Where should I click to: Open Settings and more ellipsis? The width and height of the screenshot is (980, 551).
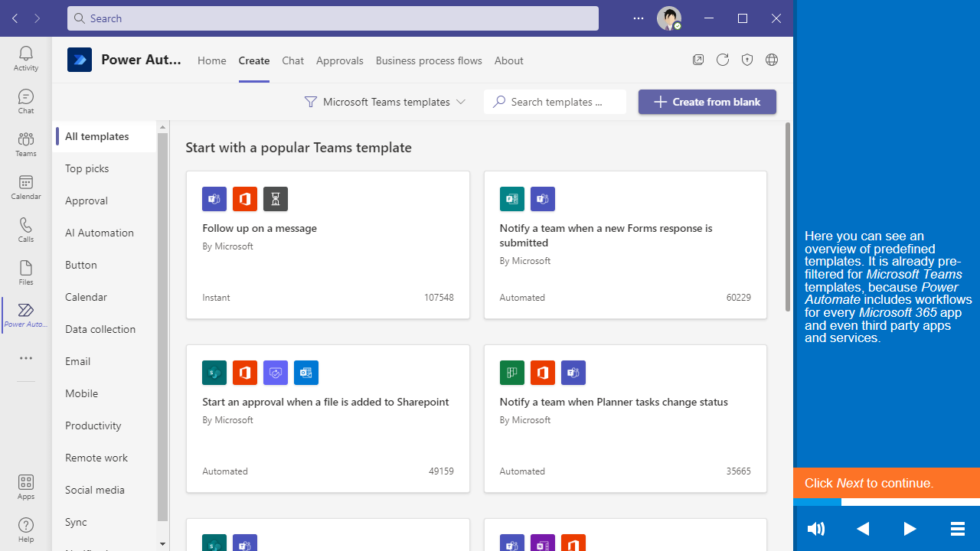639,18
